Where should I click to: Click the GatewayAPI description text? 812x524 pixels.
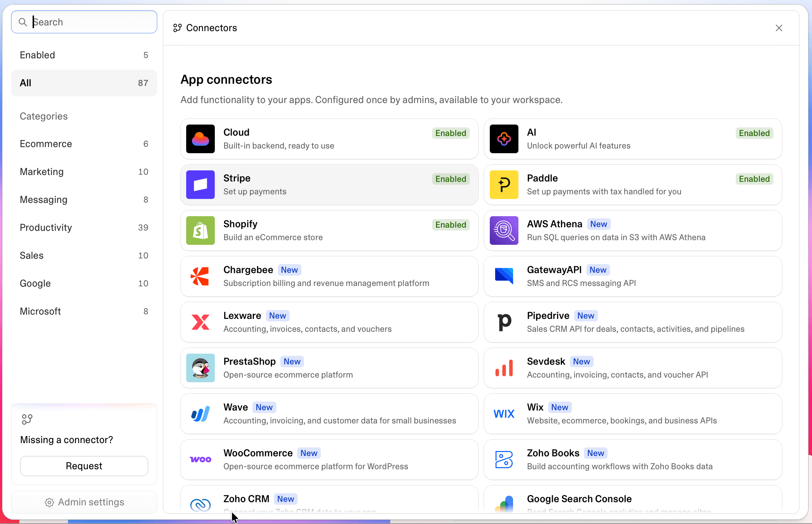pyautogui.click(x=581, y=283)
